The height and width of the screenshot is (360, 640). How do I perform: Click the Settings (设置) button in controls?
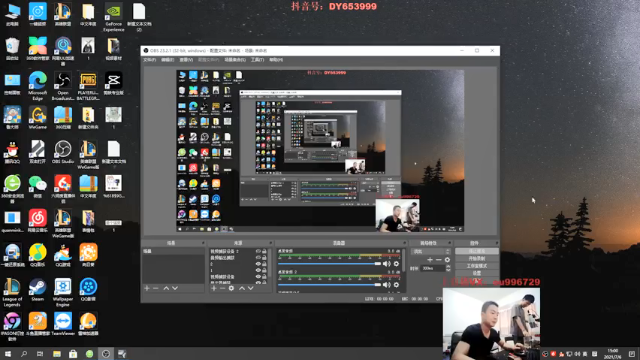click(x=477, y=273)
